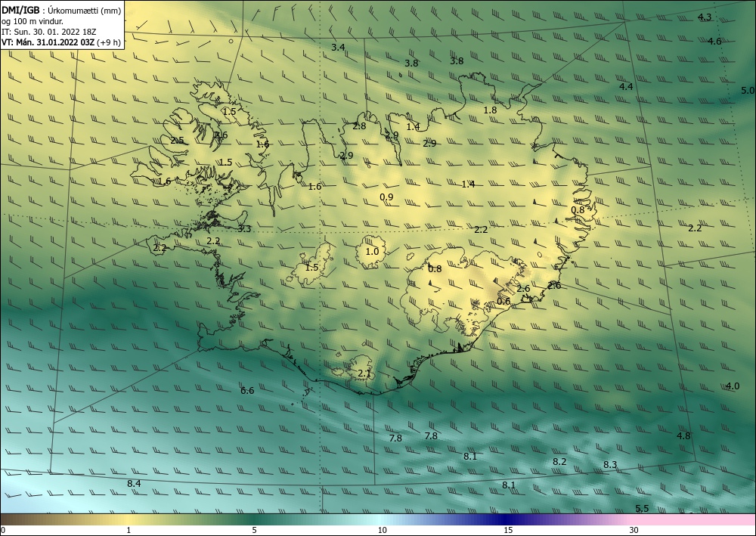Click the 4.3 value on the map
756x536 pixels.
705,17
